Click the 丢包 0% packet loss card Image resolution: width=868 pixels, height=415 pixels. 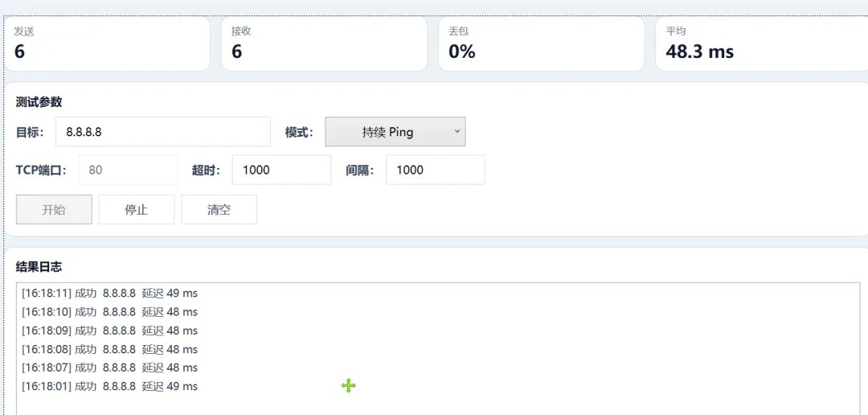pyautogui.click(x=542, y=43)
